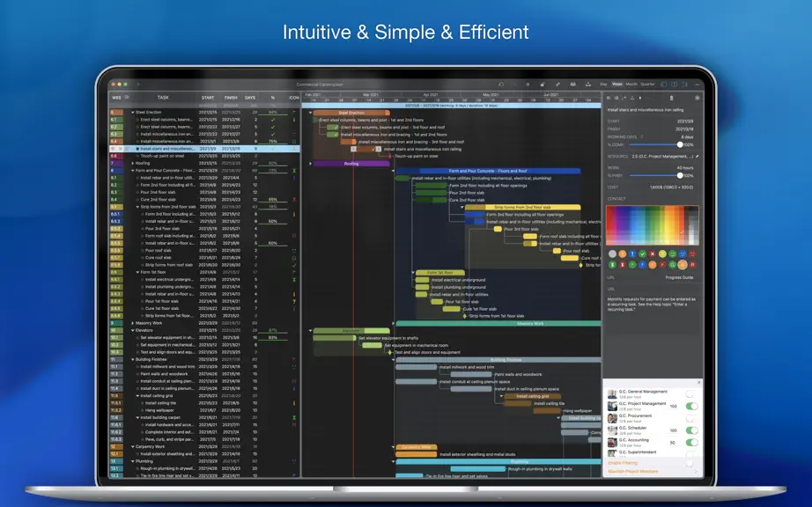Adjust the % PHSY slider handle
Screen dimensions: 812x507
[x=680, y=175]
